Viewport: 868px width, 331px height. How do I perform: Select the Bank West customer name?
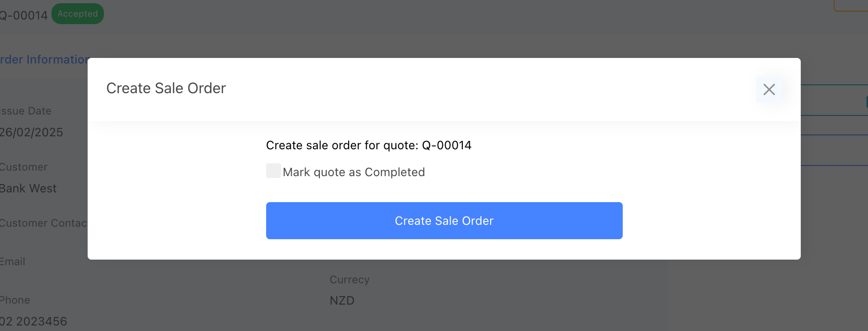(x=28, y=188)
